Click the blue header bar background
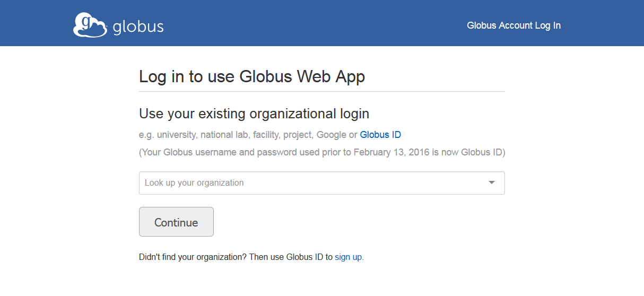This screenshot has width=644, height=296. coord(318,23)
